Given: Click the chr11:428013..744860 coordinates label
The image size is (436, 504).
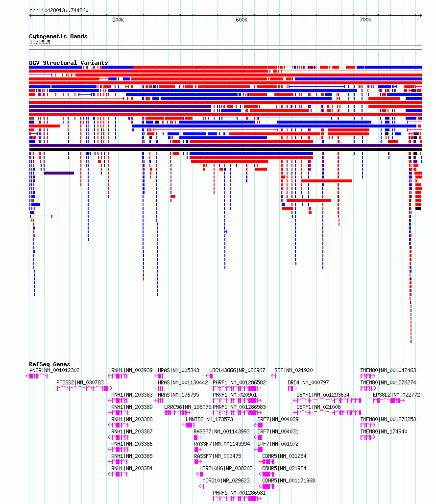Looking at the screenshot, I should point(59,10).
